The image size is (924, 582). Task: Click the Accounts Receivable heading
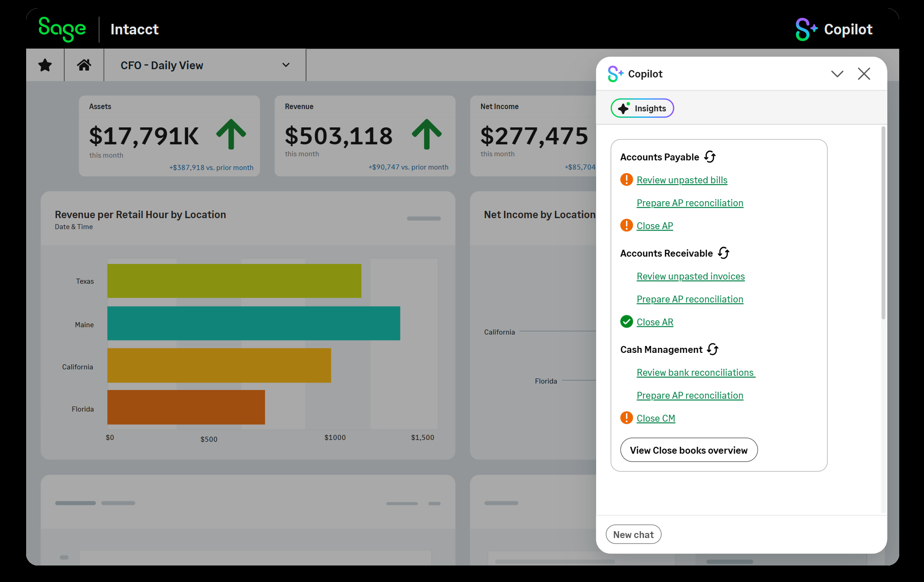[666, 253]
